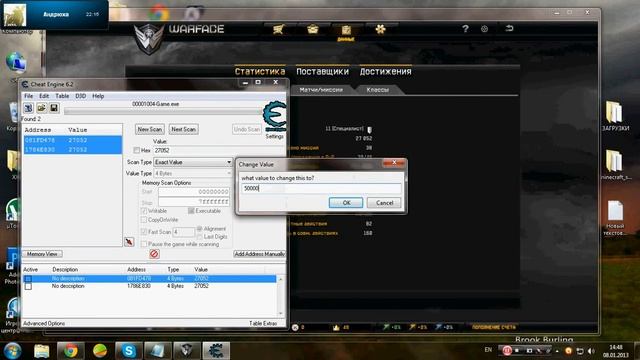The height and width of the screenshot is (360, 640).
Task: Click Advanced Options at bottom
Action: point(44,323)
